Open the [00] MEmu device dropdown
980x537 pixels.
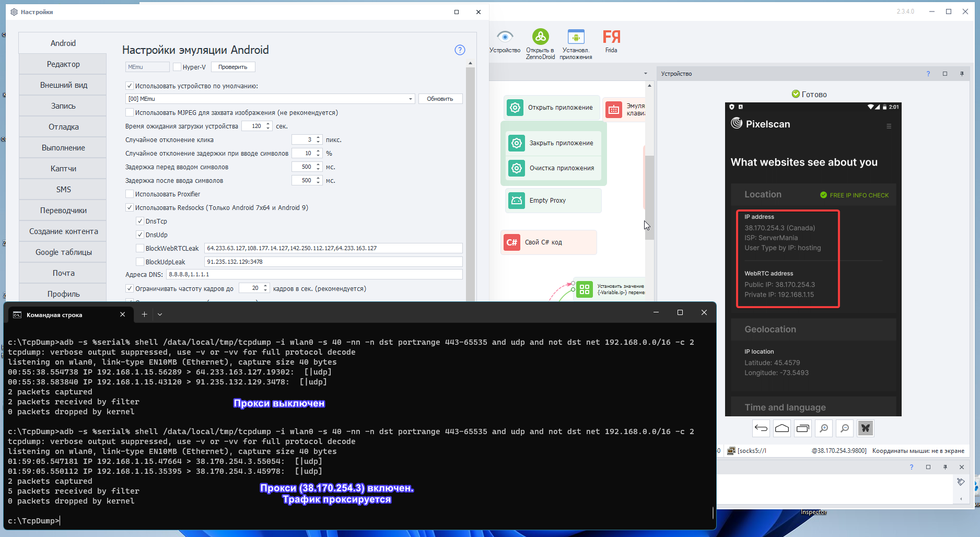[270, 99]
